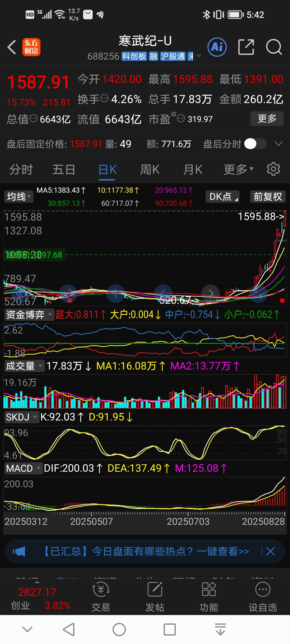The image size is (290, 644).
Task: Expand stock tags dropdown arrow
Action: tap(199, 56)
